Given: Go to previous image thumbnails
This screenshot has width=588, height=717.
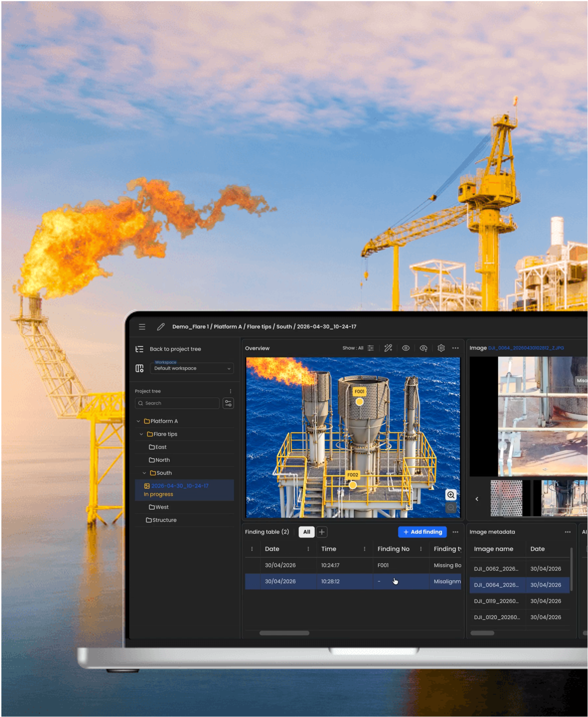Looking at the screenshot, I should pyautogui.click(x=477, y=499).
